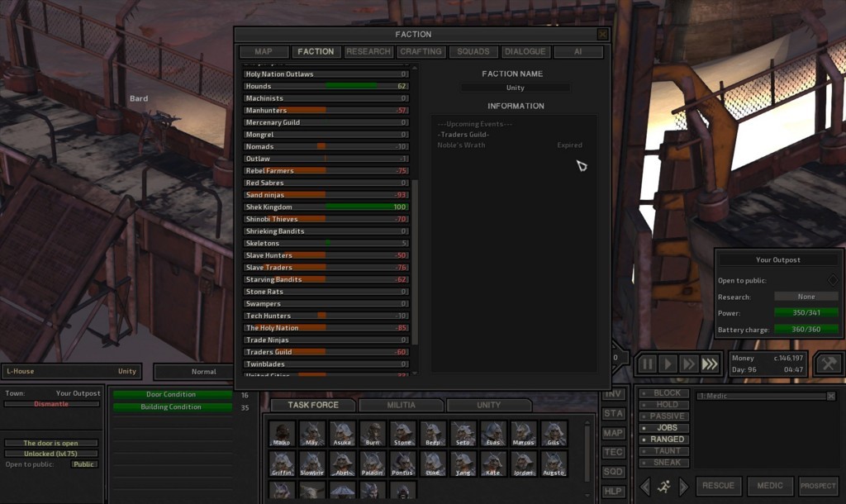Select the Traders Guild faction row
Image resolution: width=846 pixels, height=504 pixels.
pyautogui.click(x=326, y=352)
